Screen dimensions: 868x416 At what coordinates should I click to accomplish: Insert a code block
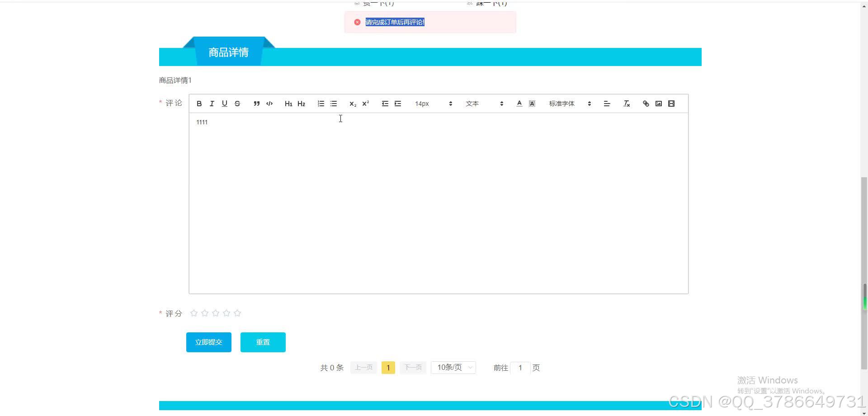click(x=269, y=104)
